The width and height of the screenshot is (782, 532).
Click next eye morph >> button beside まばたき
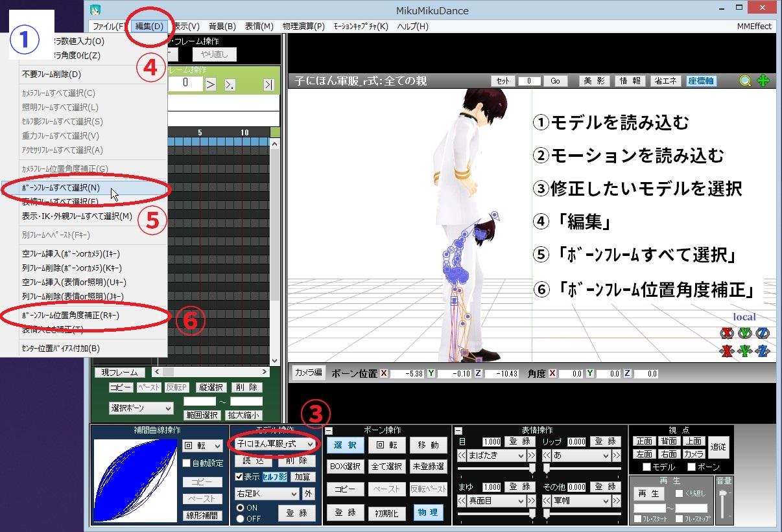coord(532,456)
